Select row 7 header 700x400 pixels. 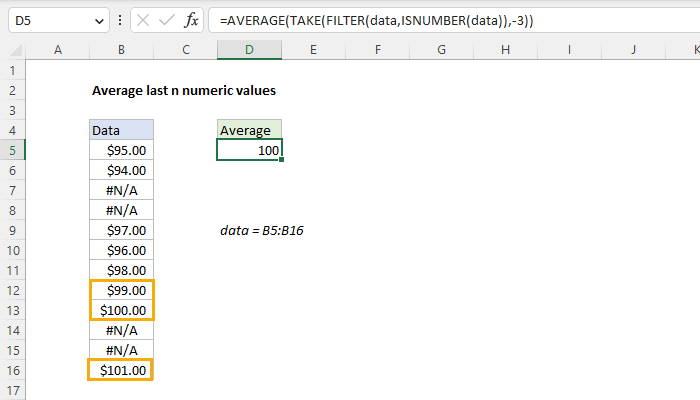pyautogui.click(x=12, y=191)
